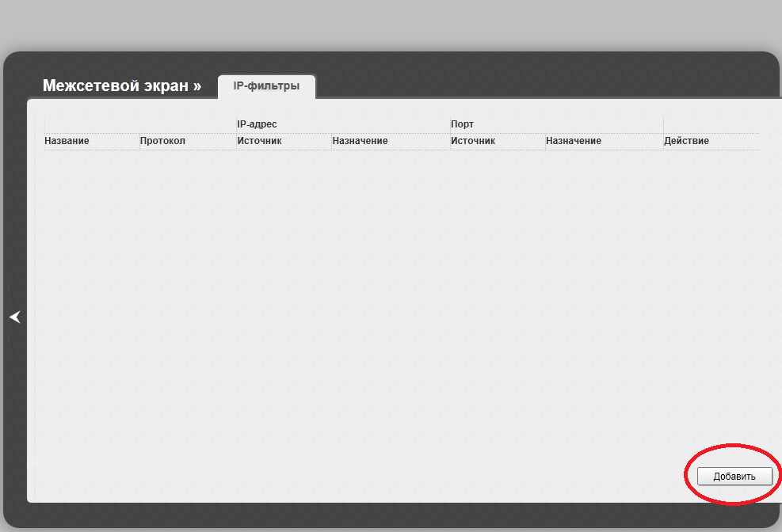
Task: Click the Порт group header
Action: pyautogui.click(x=462, y=124)
